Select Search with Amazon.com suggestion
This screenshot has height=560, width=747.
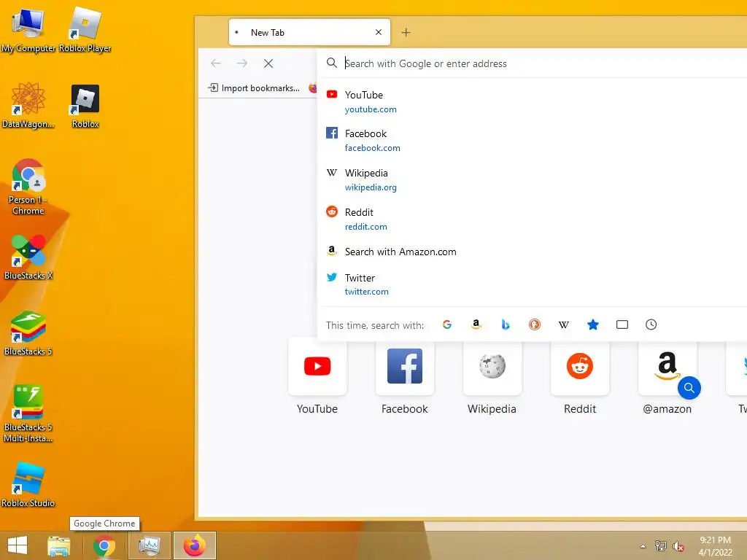[x=532, y=252]
